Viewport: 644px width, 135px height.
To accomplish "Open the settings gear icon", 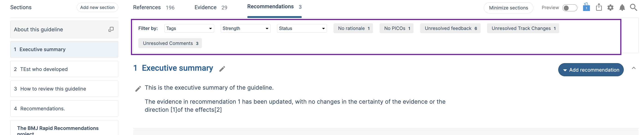I will pyautogui.click(x=610, y=8).
